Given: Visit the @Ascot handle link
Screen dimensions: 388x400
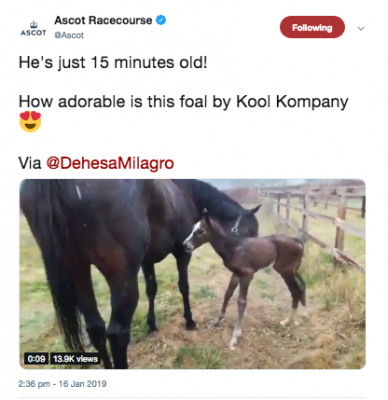Looking at the screenshot, I should coord(69,35).
